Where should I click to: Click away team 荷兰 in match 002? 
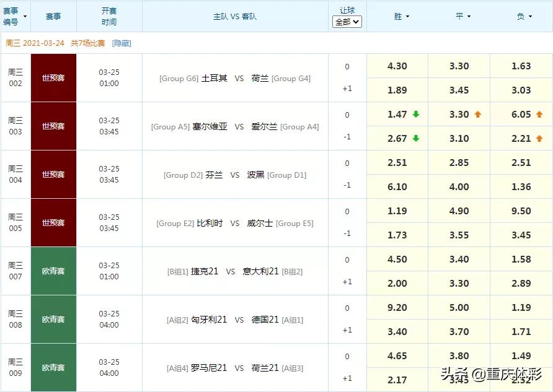(260, 78)
